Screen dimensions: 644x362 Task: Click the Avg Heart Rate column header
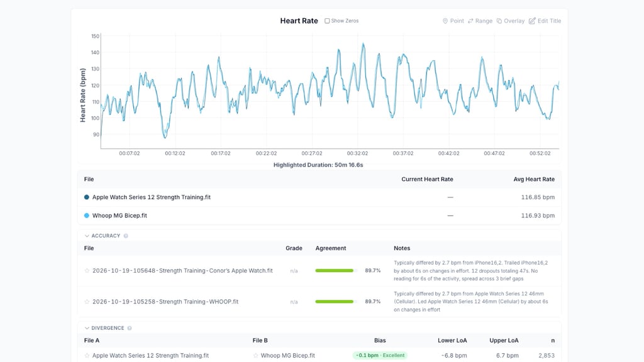click(534, 179)
